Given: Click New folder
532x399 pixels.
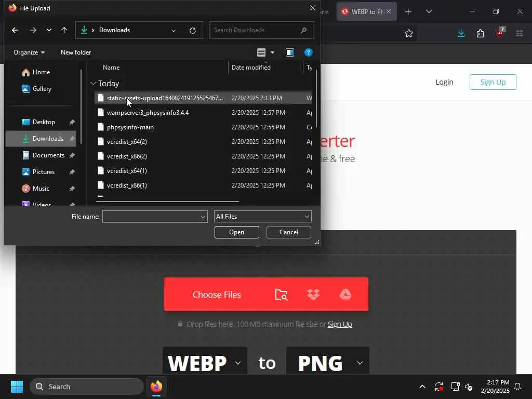Looking at the screenshot, I should coord(76,52).
